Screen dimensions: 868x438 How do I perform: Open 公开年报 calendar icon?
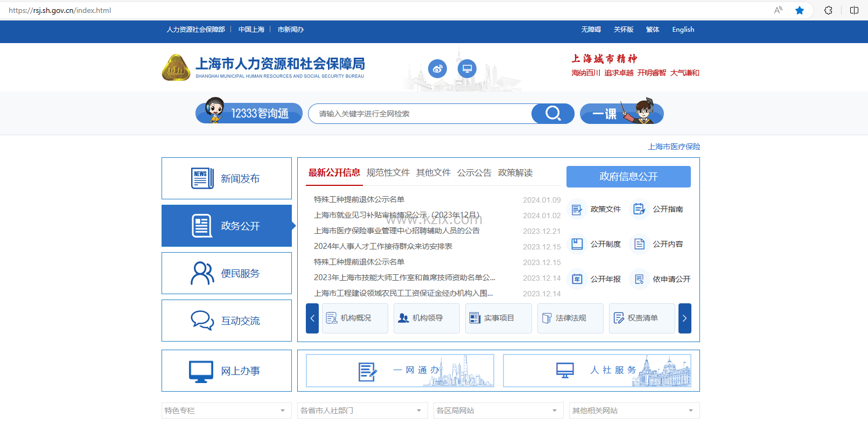tap(577, 279)
